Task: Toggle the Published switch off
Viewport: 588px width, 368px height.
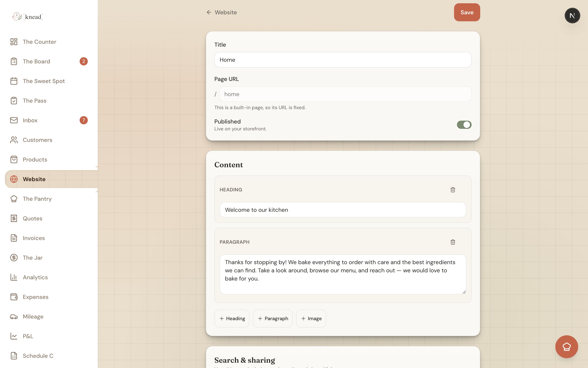Action: pyautogui.click(x=464, y=125)
